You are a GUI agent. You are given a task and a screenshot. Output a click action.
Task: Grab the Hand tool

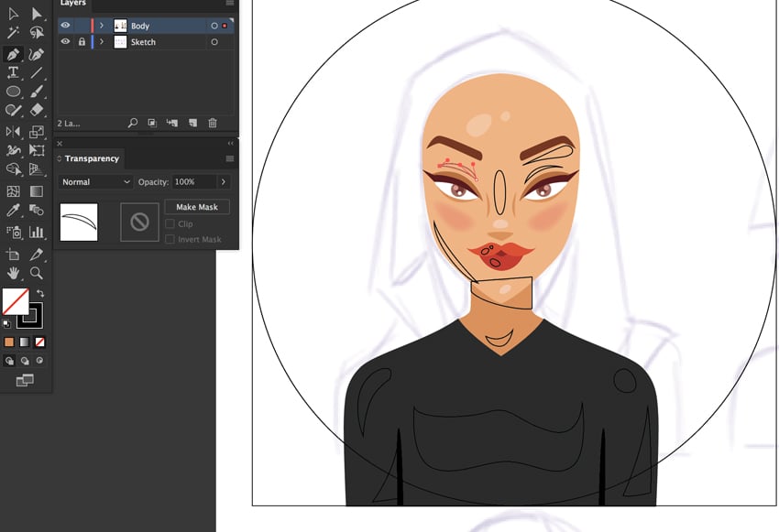point(13,273)
